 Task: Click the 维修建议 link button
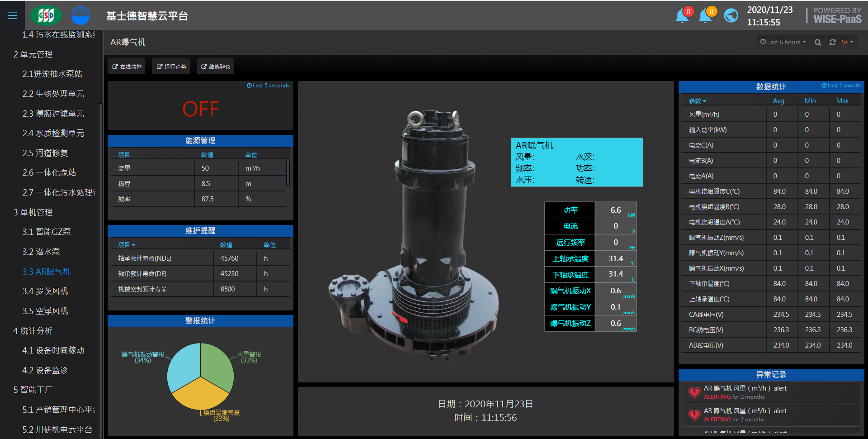pos(216,67)
